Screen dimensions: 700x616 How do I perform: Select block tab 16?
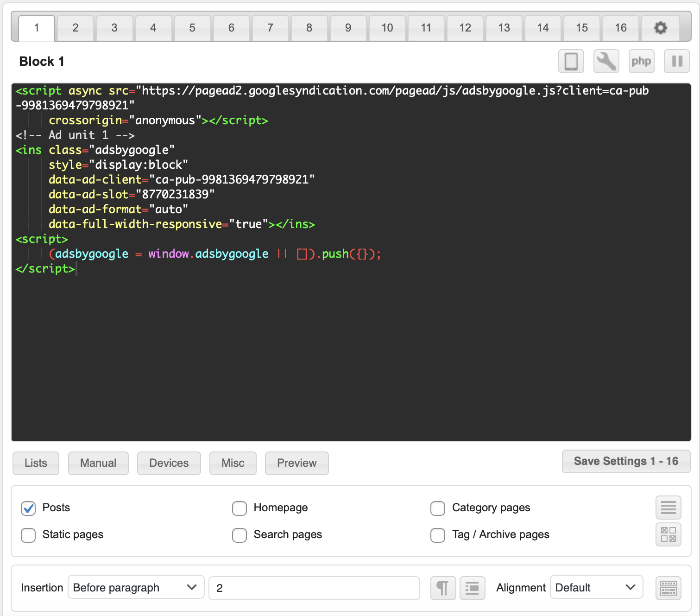pyautogui.click(x=620, y=28)
